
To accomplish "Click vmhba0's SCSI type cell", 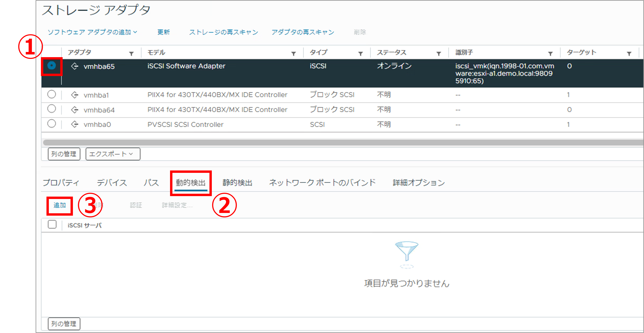I will [x=317, y=124].
